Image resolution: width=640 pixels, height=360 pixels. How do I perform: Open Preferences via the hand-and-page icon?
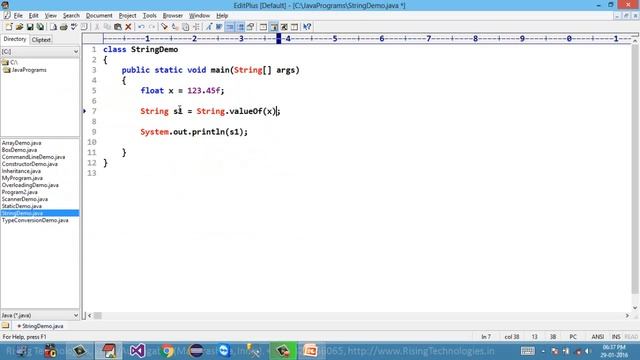[x=251, y=27]
